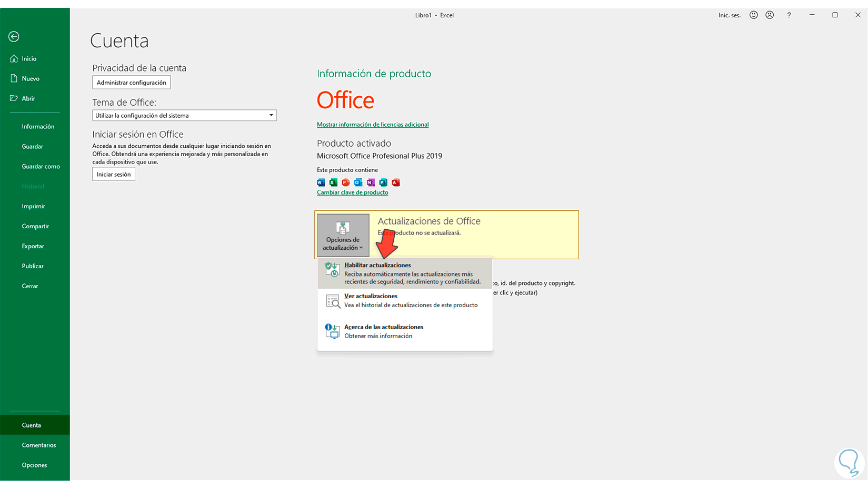Image resolution: width=868 pixels, height=488 pixels.
Task: Click Inic. ses. in the title bar
Action: tap(730, 15)
